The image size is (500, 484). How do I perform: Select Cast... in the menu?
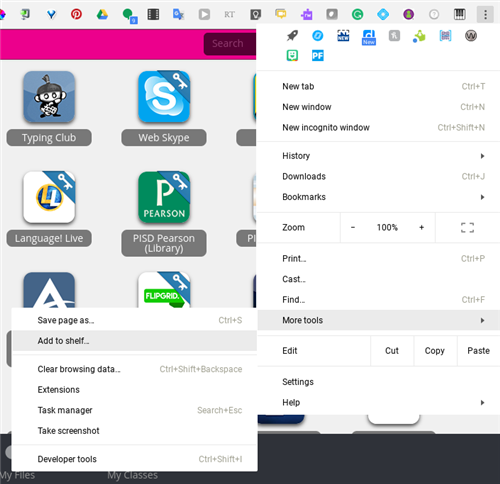click(x=379, y=279)
